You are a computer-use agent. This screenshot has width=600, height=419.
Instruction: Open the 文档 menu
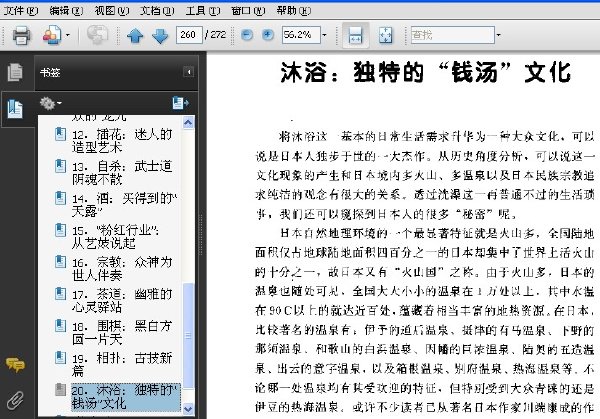pos(157,11)
